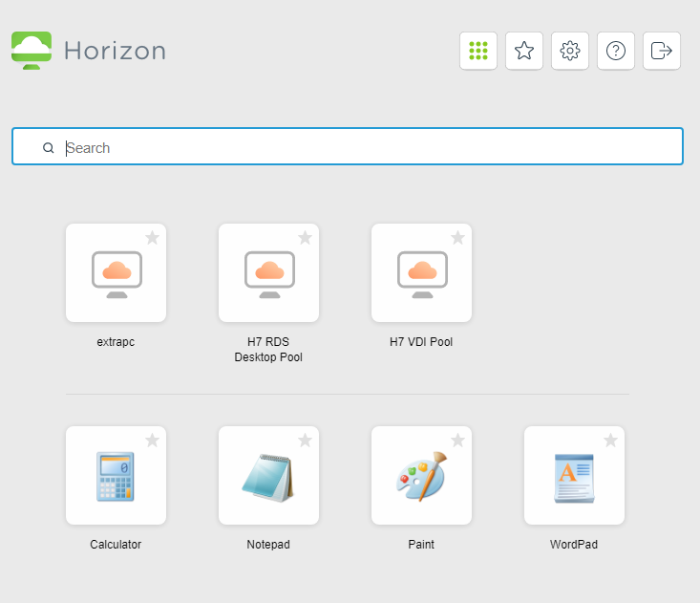This screenshot has height=603, width=700.
Task: Toggle favorite star on extrapc tile
Action: [x=152, y=238]
